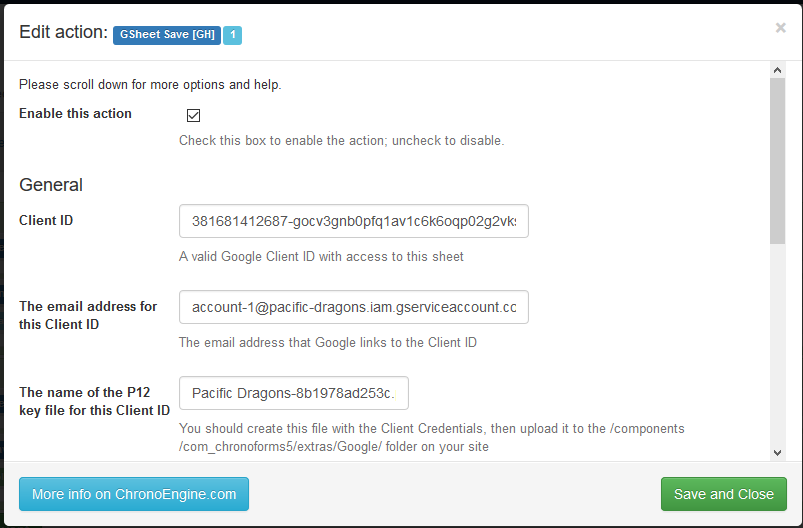Click the blue number 1 badge
The height and width of the screenshot is (528, 803).
pyautogui.click(x=232, y=35)
